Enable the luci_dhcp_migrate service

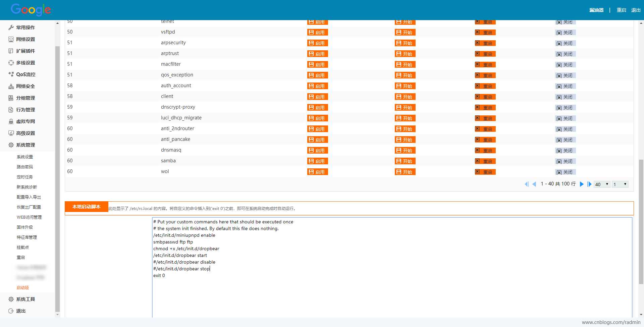(317, 118)
